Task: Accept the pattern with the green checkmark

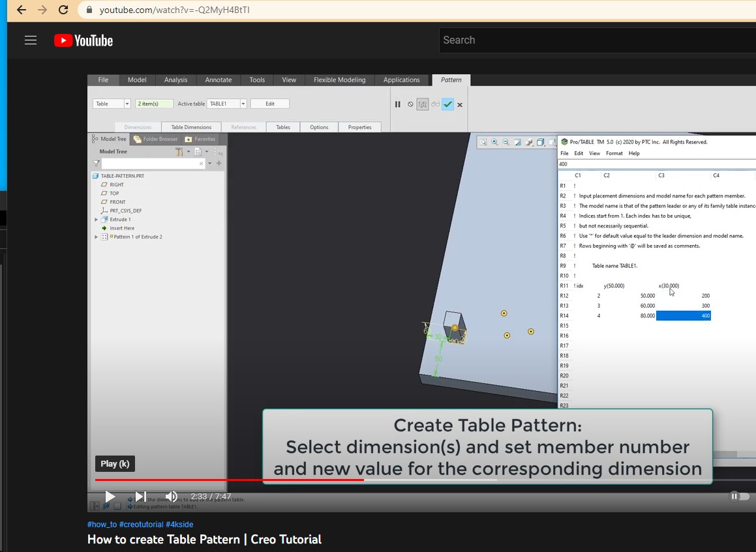Action: [448, 104]
